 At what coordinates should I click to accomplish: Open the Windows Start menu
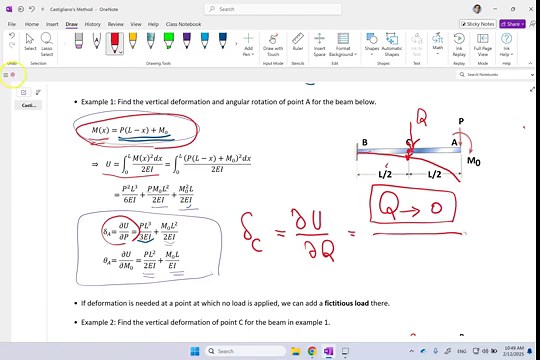pyautogui.click(x=195, y=351)
